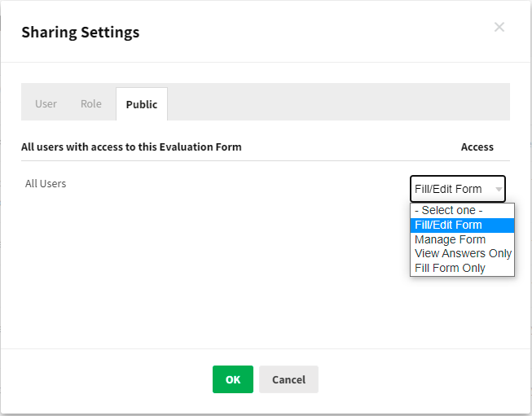Click empty tab bar area right of Public
This screenshot has width=532, height=416.
click(x=338, y=103)
